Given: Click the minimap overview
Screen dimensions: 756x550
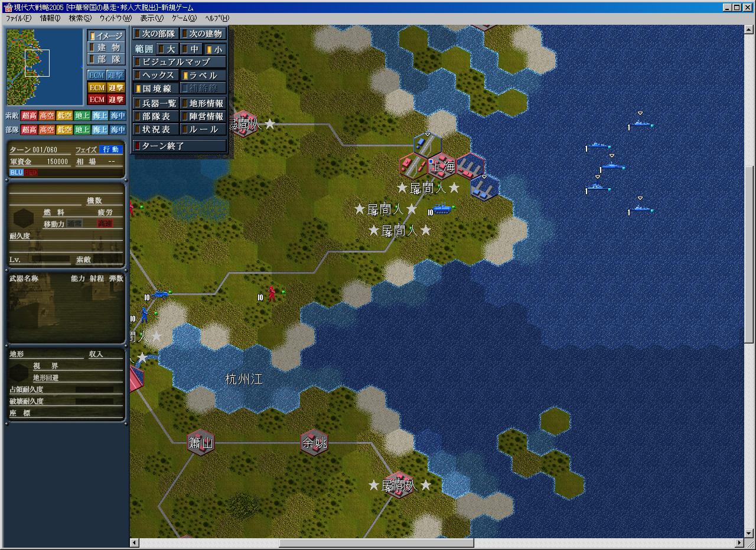Looking at the screenshot, I should pyautogui.click(x=45, y=67).
